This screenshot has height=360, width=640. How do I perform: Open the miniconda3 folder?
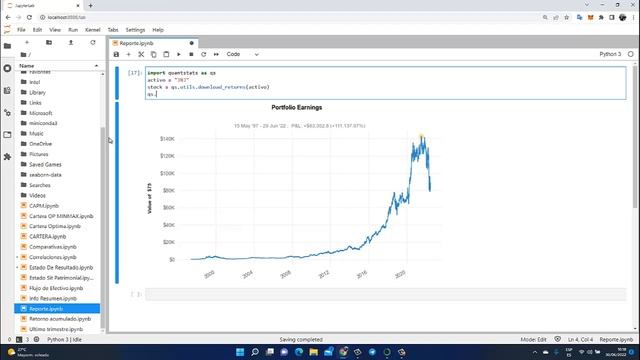click(x=57, y=123)
